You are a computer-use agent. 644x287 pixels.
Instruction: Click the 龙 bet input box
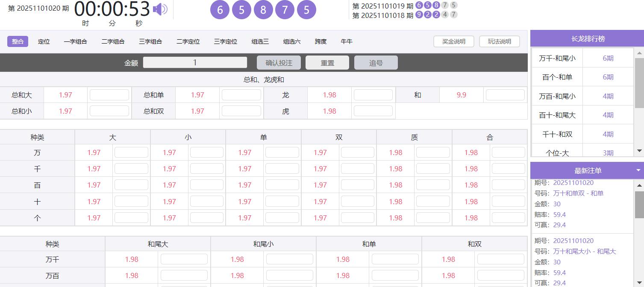click(x=373, y=95)
